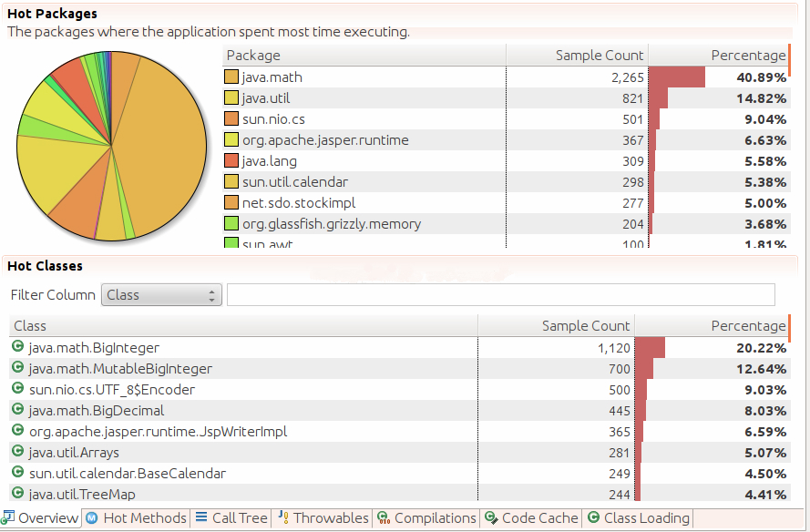Select the java.util.Arrays class row
810x532 pixels.
pyautogui.click(x=399, y=453)
